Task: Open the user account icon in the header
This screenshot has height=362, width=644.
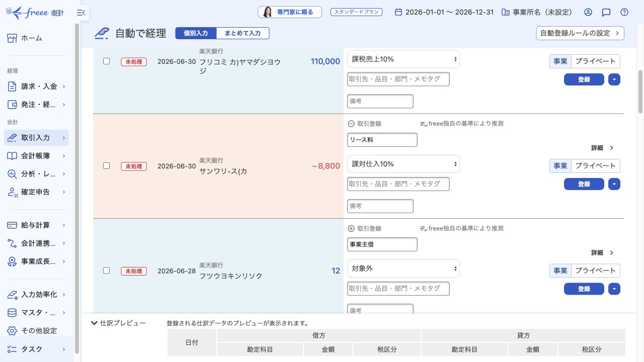Action: pos(588,12)
